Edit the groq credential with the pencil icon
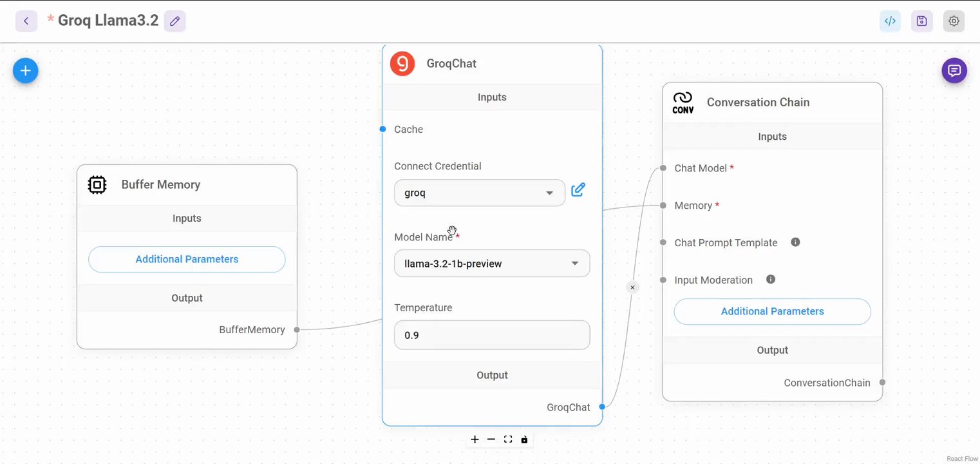Viewport: 980px width, 464px height. 578,189
